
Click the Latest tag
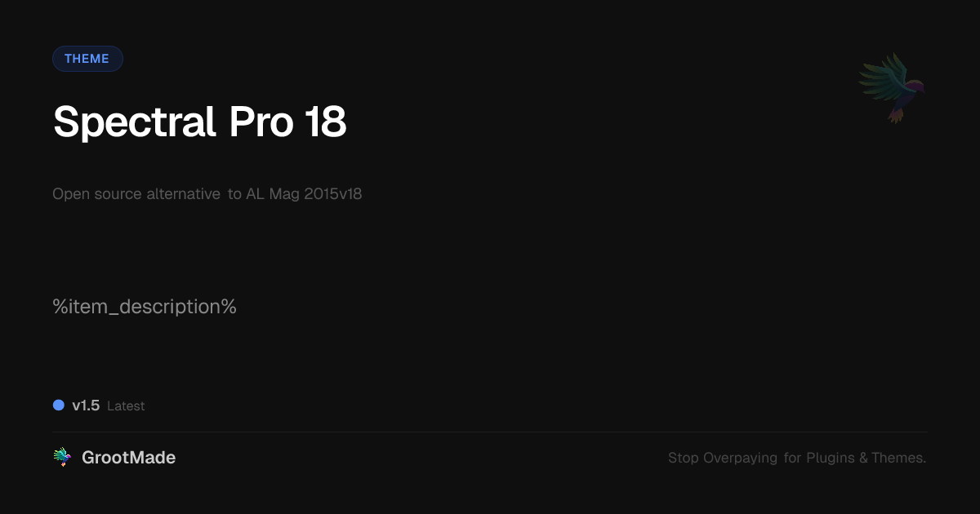126,405
